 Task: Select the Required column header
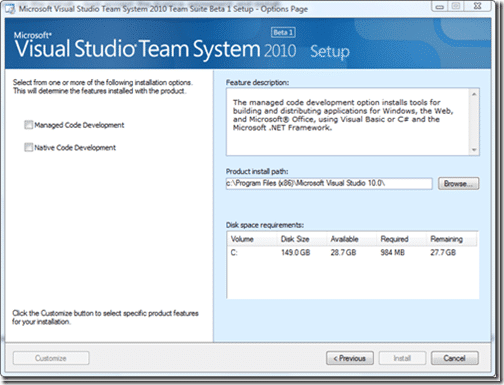coord(401,239)
